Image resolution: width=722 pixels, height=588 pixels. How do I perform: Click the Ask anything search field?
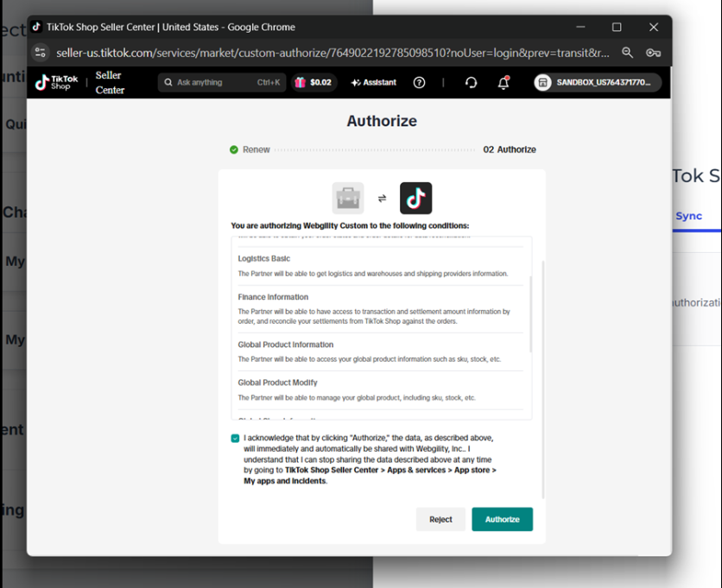(222, 82)
